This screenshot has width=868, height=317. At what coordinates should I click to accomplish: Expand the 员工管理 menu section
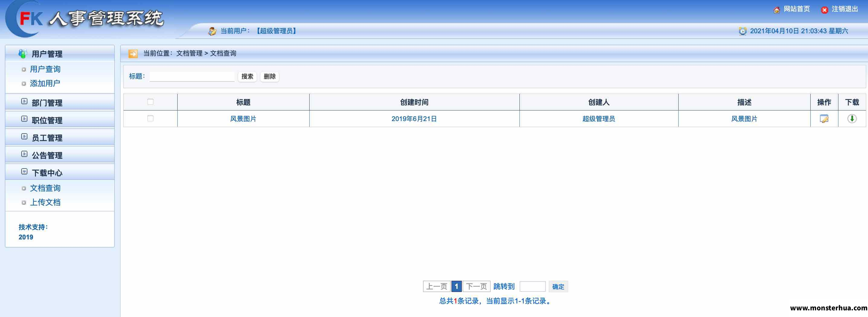[x=59, y=137]
